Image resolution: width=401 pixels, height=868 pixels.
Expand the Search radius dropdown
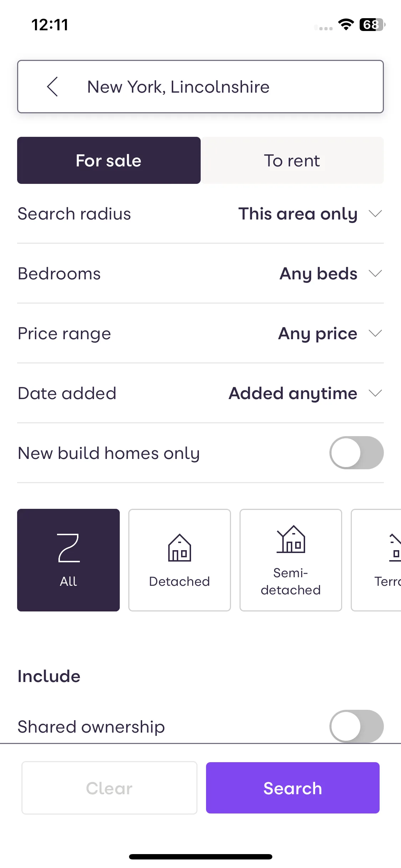310,214
